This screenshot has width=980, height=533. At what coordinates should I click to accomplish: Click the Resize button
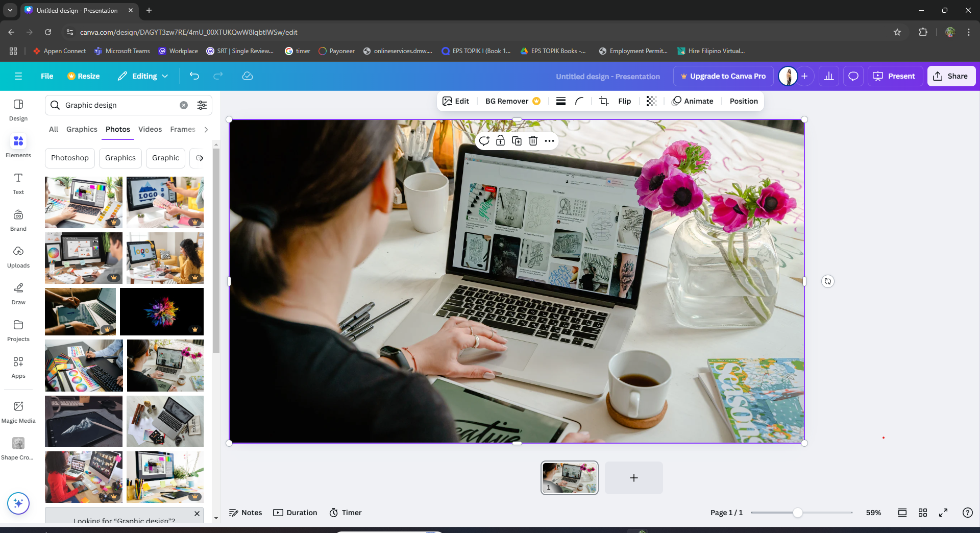pos(84,76)
